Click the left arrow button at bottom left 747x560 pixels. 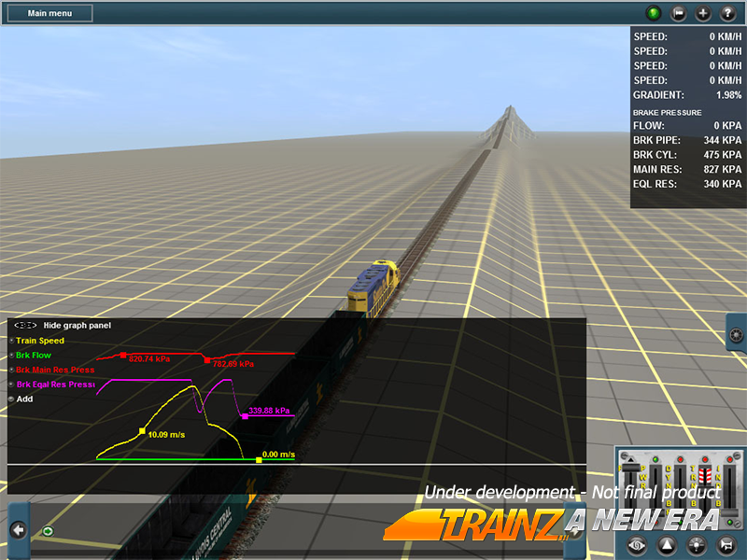tap(19, 530)
